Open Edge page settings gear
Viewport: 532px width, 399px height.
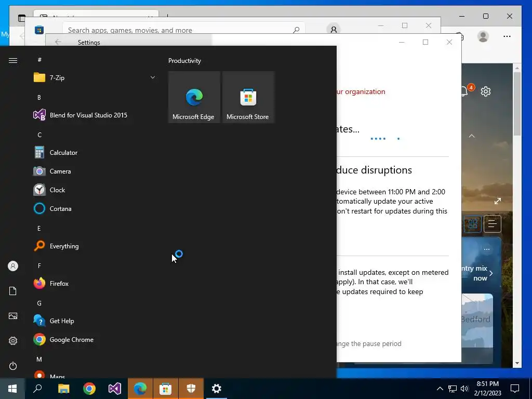coord(486,91)
